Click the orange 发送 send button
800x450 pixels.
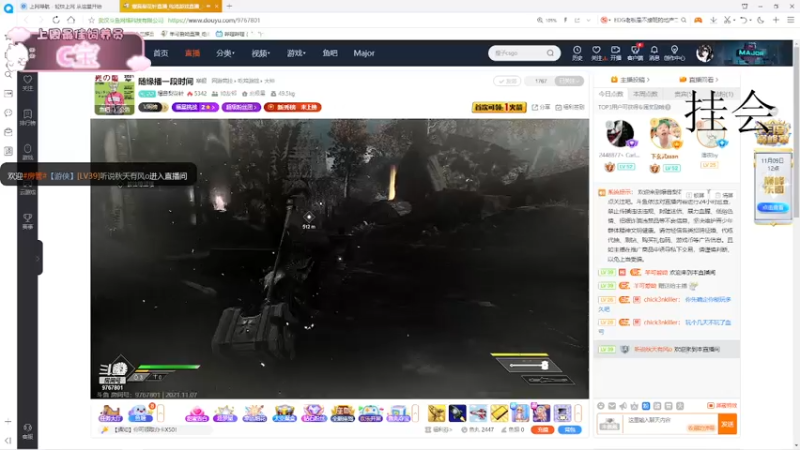[x=727, y=424]
